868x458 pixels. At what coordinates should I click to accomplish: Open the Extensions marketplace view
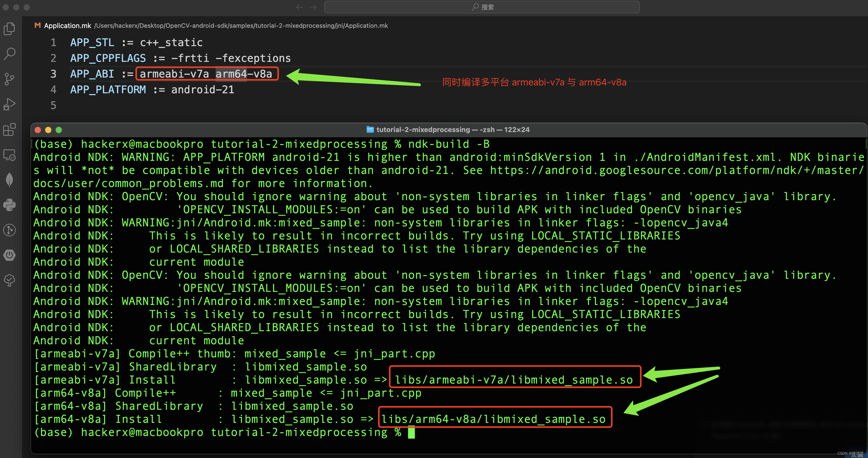pos(9,130)
